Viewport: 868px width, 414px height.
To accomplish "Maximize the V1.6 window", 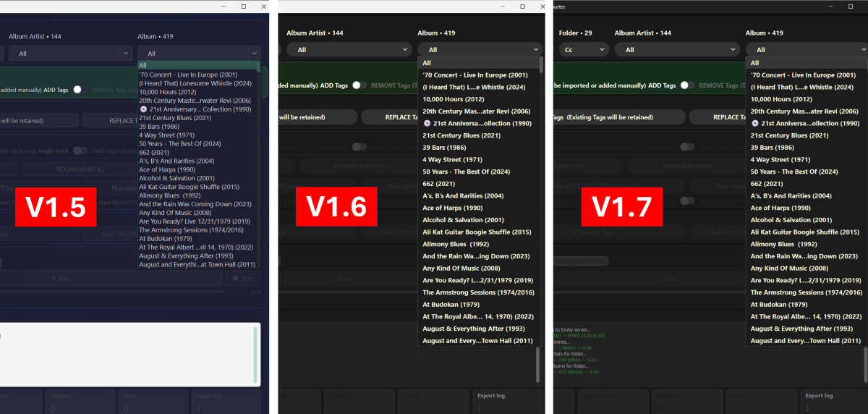I will [x=522, y=6].
